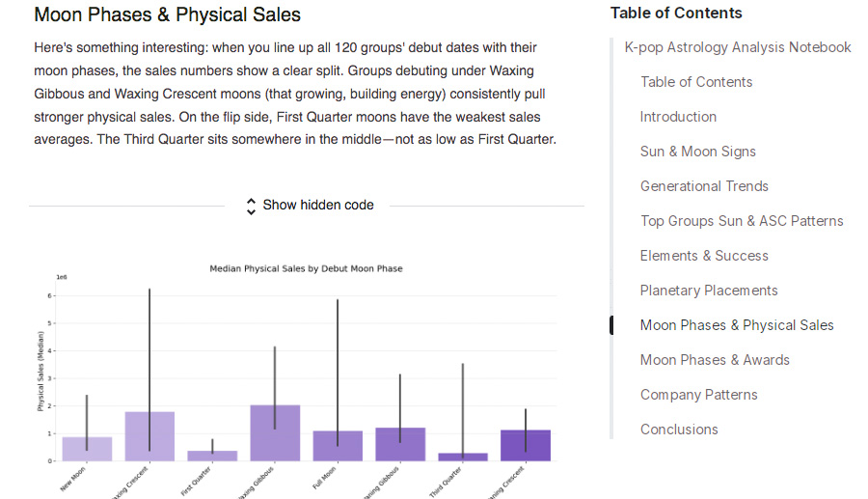This screenshot has width=868, height=499.
Task: Click the Waning Crescent bar
Action: 526,446
